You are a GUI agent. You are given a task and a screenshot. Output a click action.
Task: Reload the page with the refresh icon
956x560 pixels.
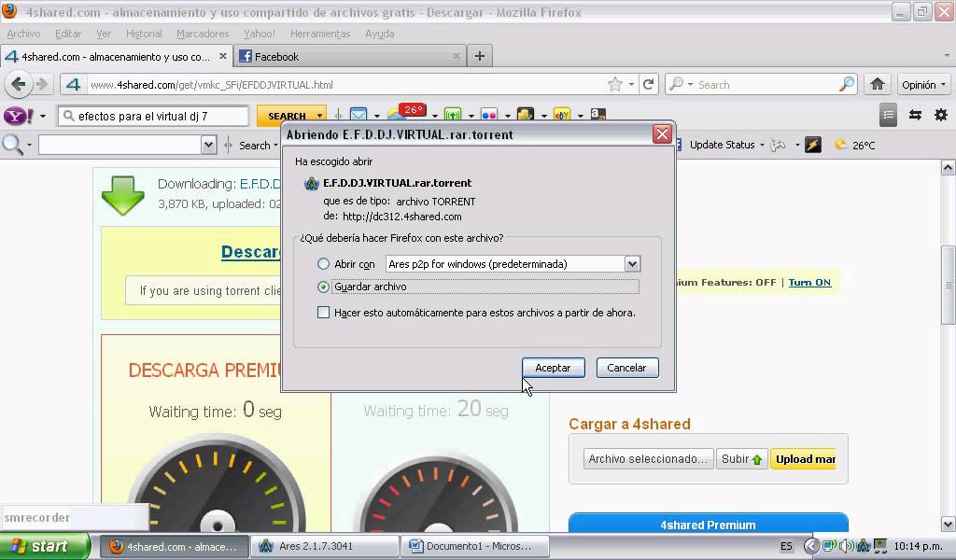(x=649, y=84)
